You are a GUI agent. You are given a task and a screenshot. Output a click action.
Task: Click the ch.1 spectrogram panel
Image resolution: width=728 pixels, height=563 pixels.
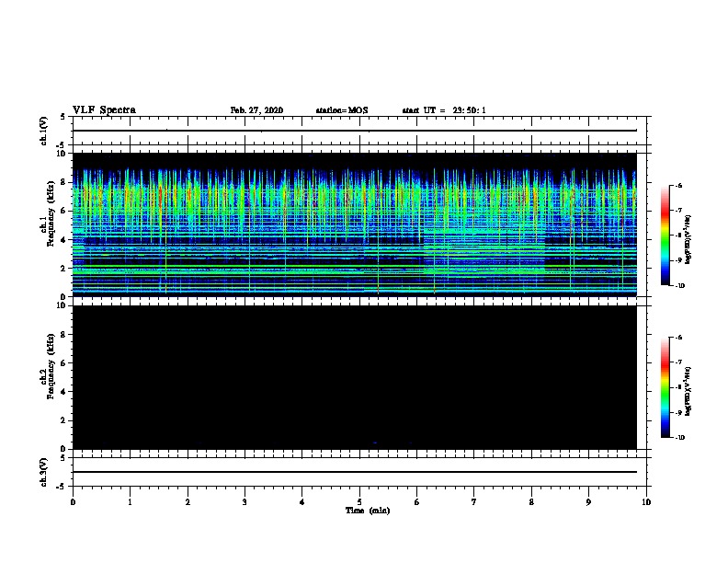(355, 224)
